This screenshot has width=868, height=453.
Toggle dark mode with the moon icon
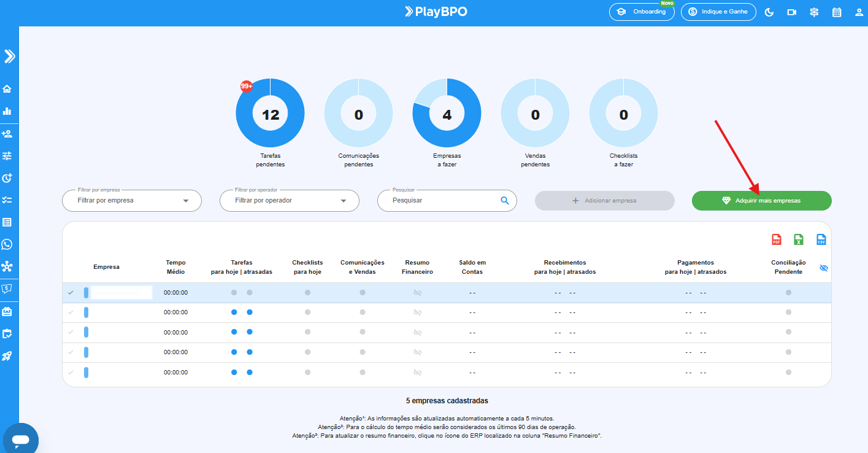pos(769,12)
